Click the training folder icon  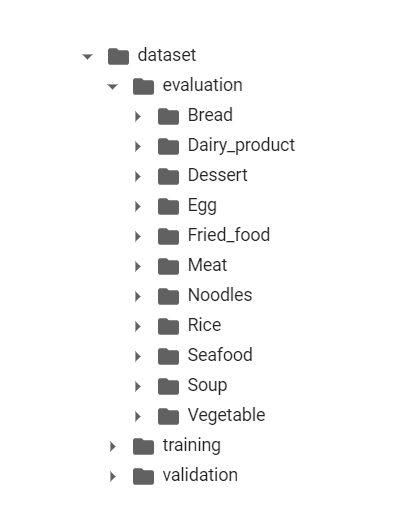[143, 446]
